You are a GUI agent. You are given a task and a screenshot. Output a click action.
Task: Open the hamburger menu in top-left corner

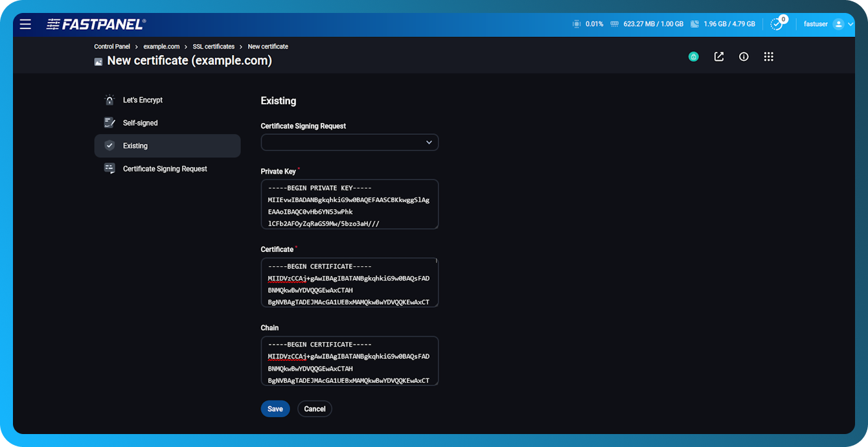(25, 24)
